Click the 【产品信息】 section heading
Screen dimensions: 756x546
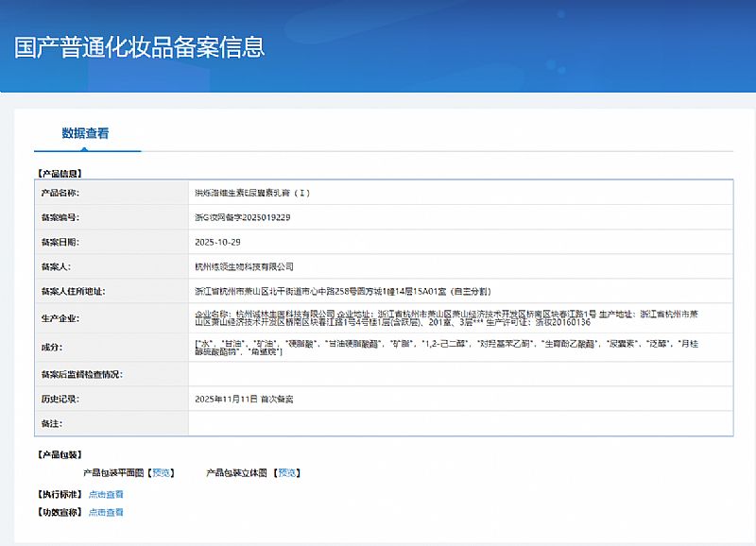(60, 173)
